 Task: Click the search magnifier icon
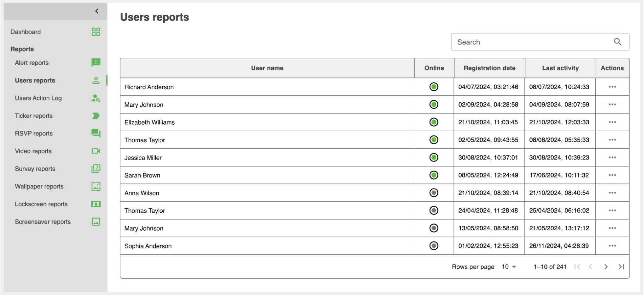click(617, 42)
